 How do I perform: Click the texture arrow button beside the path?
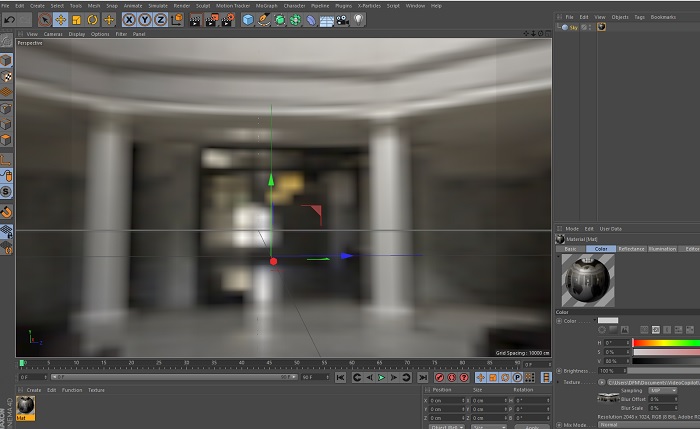click(x=601, y=383)
